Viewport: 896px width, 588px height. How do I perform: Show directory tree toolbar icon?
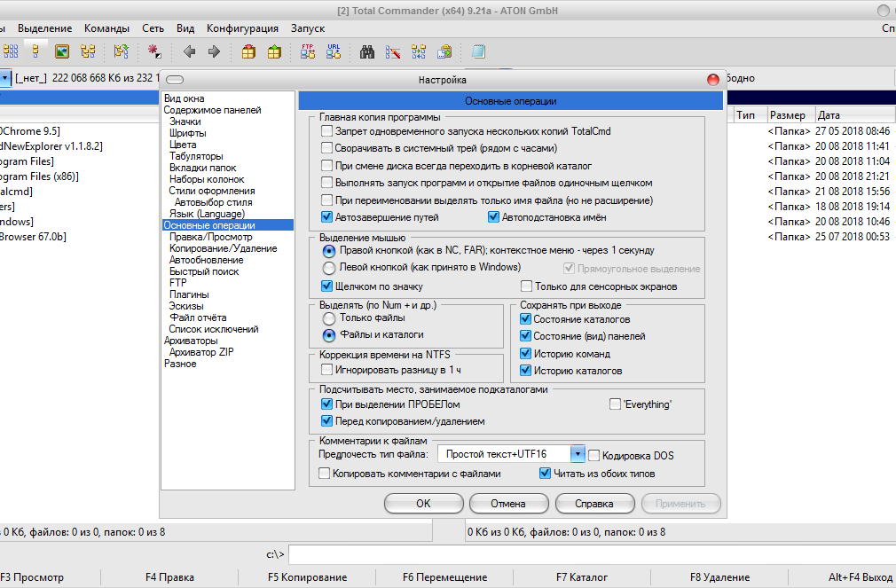pyautogui.click(x=88, y=52)
